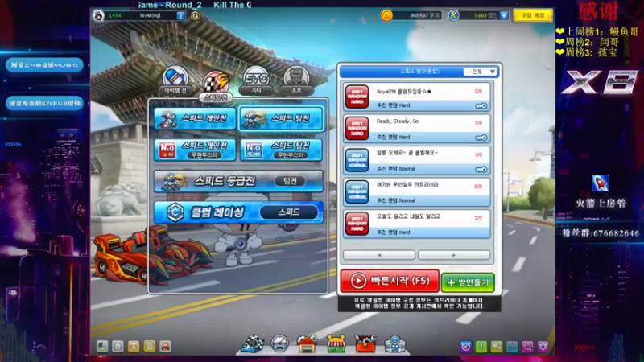Go to previous page of room list
The image size is (644, 362).
click(x=378, y=255)
